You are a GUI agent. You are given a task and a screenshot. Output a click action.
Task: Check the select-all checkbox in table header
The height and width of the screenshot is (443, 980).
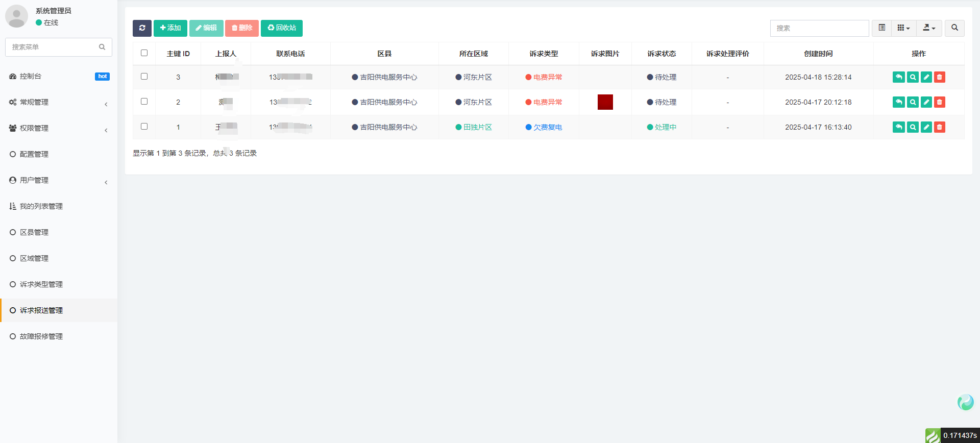144,53
